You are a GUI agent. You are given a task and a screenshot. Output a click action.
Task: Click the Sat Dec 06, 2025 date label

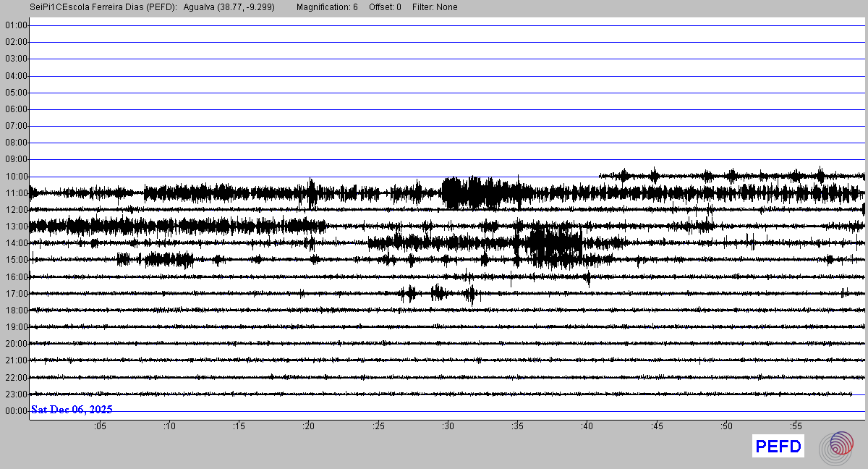tap(72, 410)
